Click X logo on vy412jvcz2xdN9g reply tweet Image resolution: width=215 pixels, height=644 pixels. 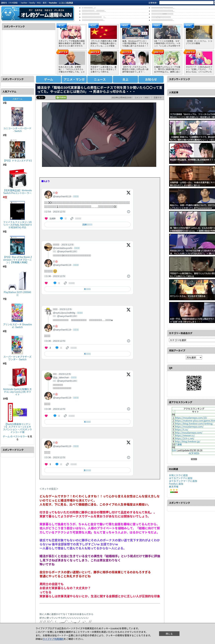(x=128, y=310)
